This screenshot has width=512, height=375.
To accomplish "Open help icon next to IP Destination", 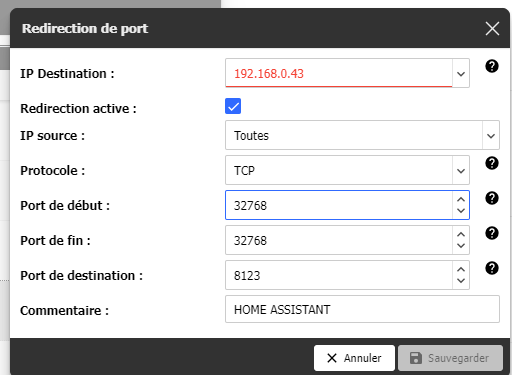I will (492, 66).
